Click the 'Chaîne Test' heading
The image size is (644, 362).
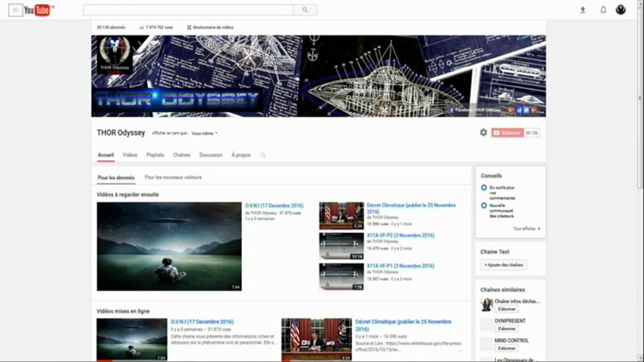(495, 252)
